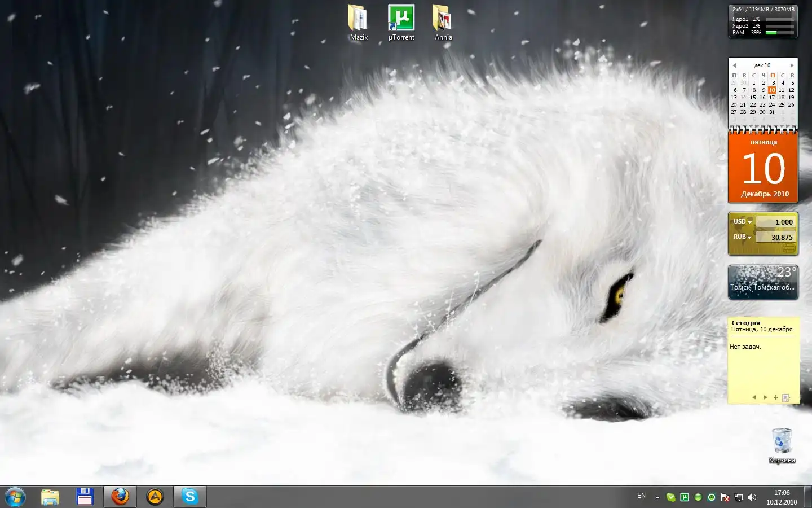Add a new task with plus button
Screen dimensions: 812x508
pyautogui.click(x=775, y=397)
